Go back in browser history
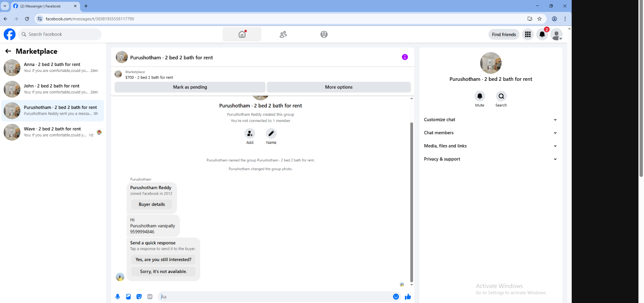Image resolution: width=644 pixels, height=303 pixels. click(6, 19)
